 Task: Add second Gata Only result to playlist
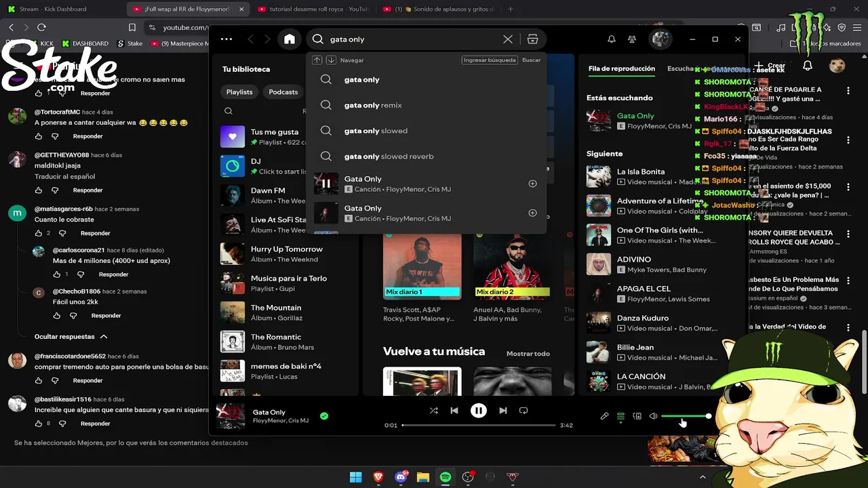pos(532,213)
